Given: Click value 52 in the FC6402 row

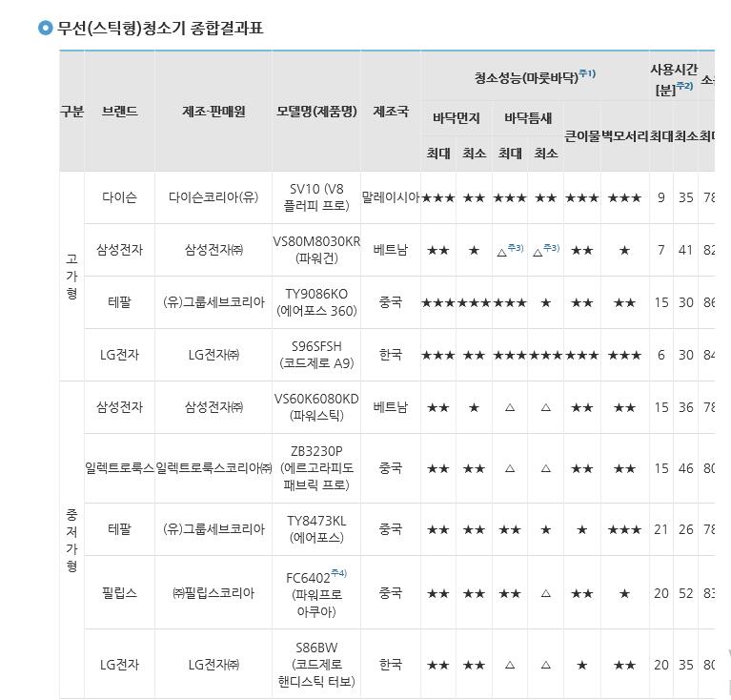Looking at the screenshot, I should click(x=686, y=593).
